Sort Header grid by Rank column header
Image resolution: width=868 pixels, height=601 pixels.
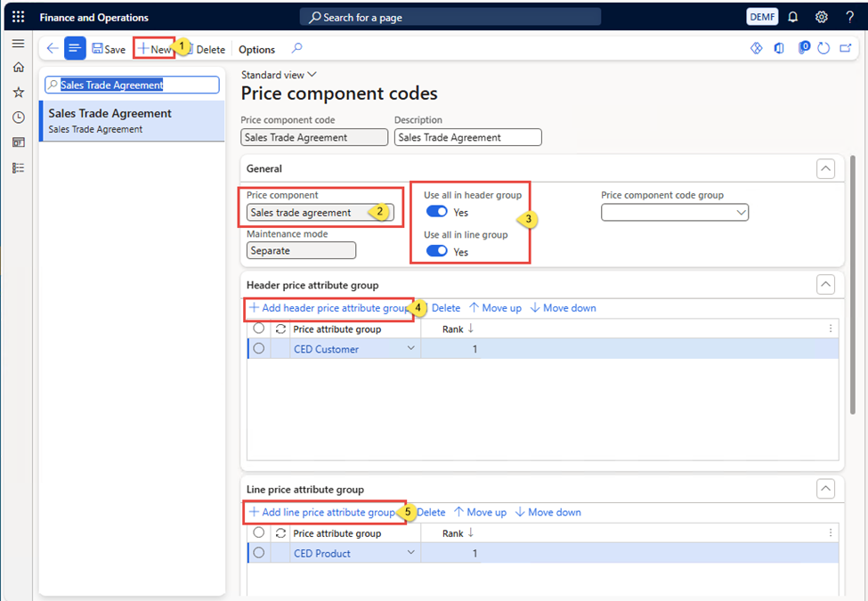[458, 329]
